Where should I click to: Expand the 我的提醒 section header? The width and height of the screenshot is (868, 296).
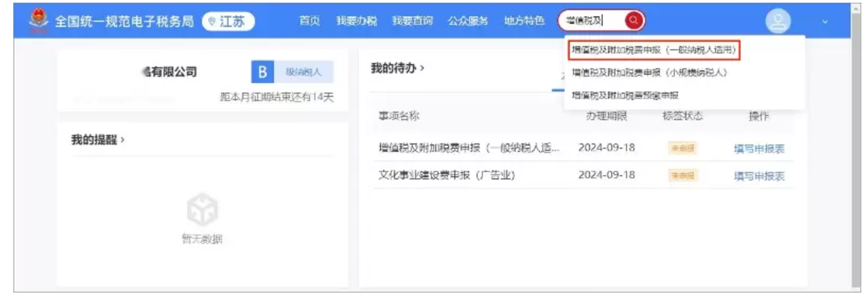click(x=98, y=140)
